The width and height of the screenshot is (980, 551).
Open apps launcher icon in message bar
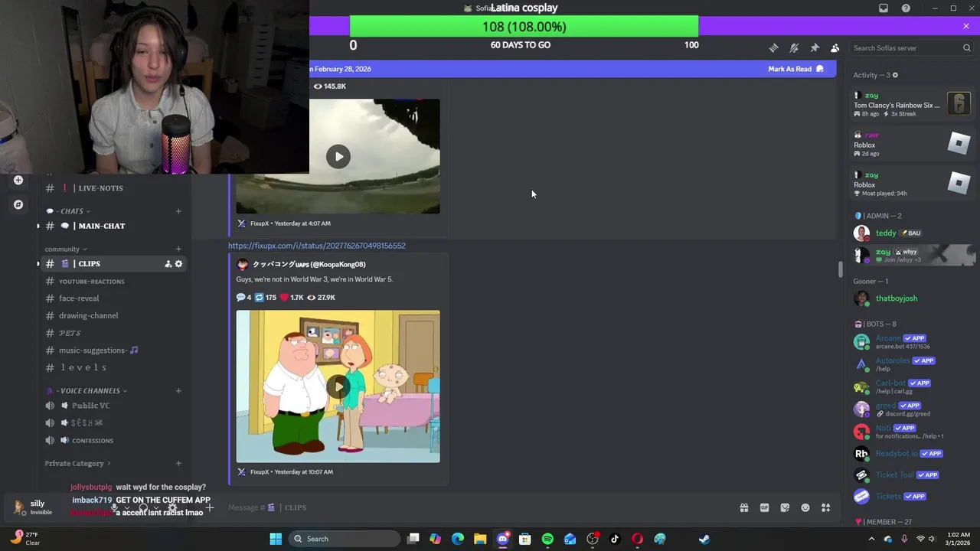(x=826, y=507)
